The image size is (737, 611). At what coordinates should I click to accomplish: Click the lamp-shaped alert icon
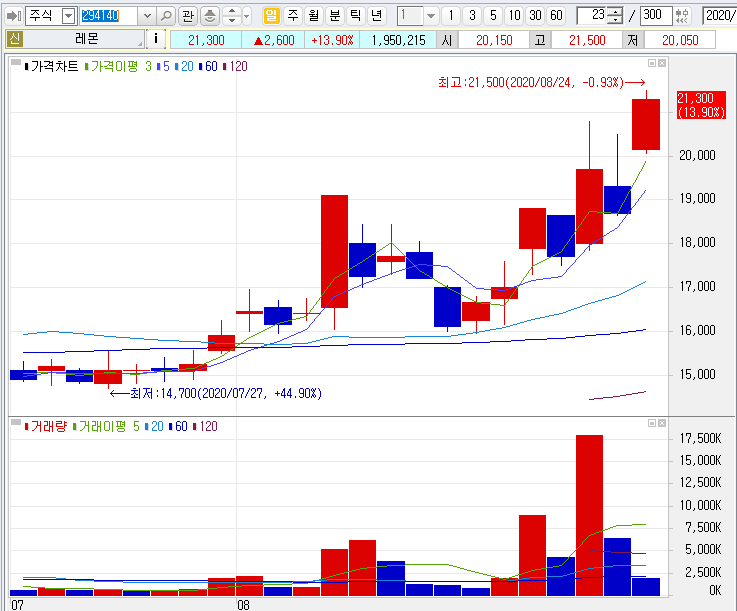tap(210, 16)
